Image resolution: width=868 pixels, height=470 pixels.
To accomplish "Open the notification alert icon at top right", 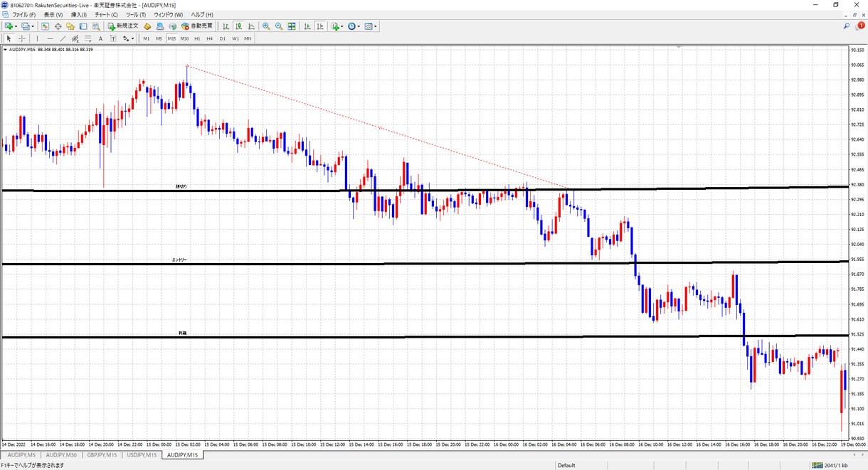I will (861, 26).
